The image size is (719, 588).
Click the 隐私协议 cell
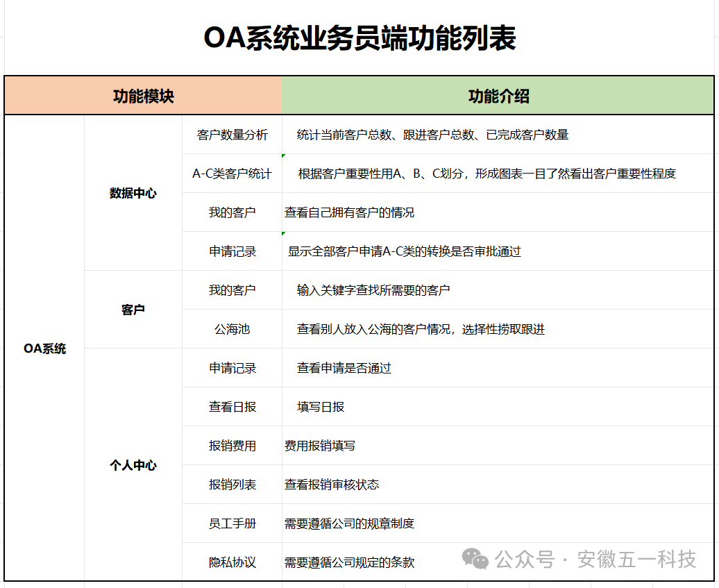coord(232,562)
